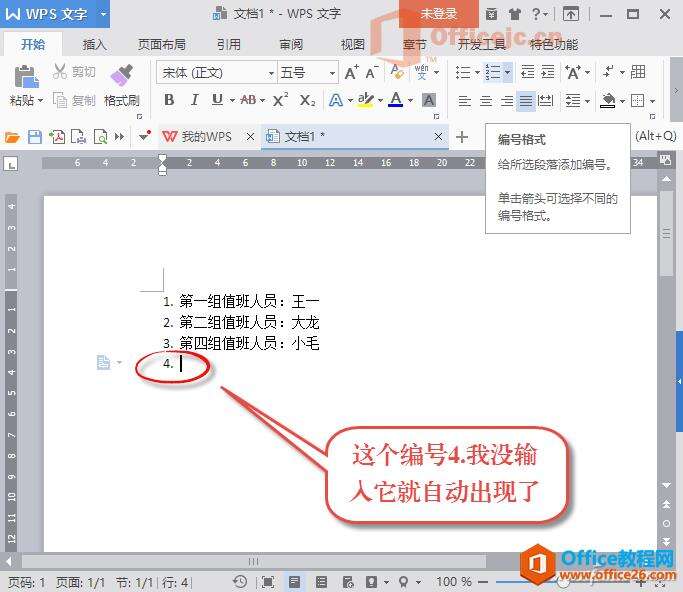Click Decrease indent icon
Screen dimensions: 683x592
pyautogui.click(x=527, y=72)
